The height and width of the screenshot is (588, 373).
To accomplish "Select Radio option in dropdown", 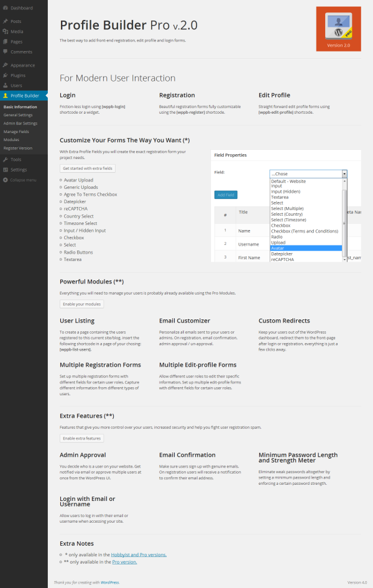I will pos(277,237).
